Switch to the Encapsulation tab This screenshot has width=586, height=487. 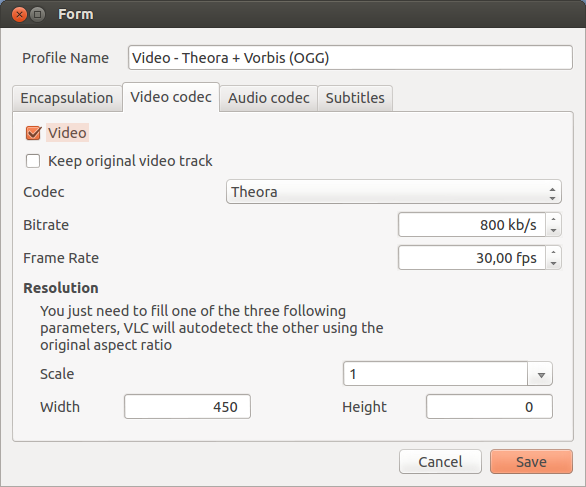[67, 98]
